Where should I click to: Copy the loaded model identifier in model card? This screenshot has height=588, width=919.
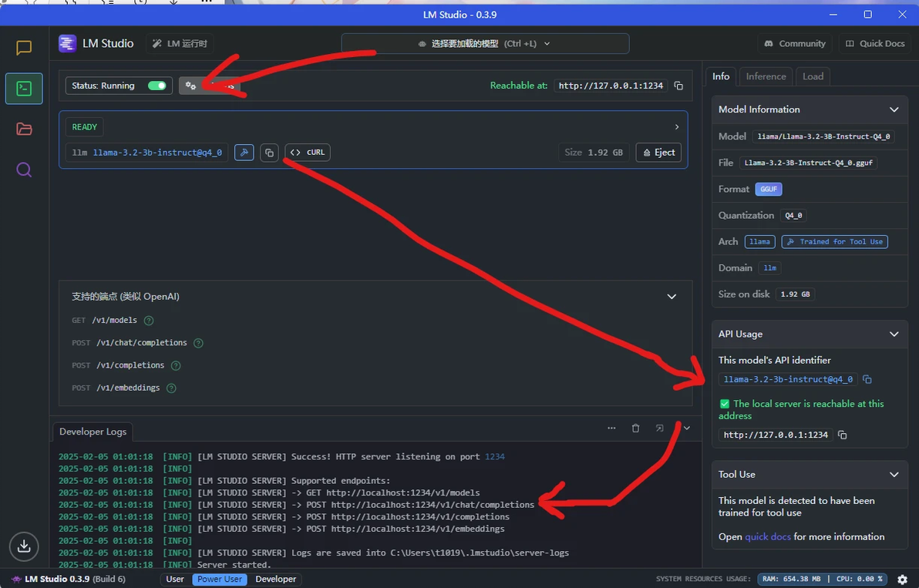[x=269, y=153]
